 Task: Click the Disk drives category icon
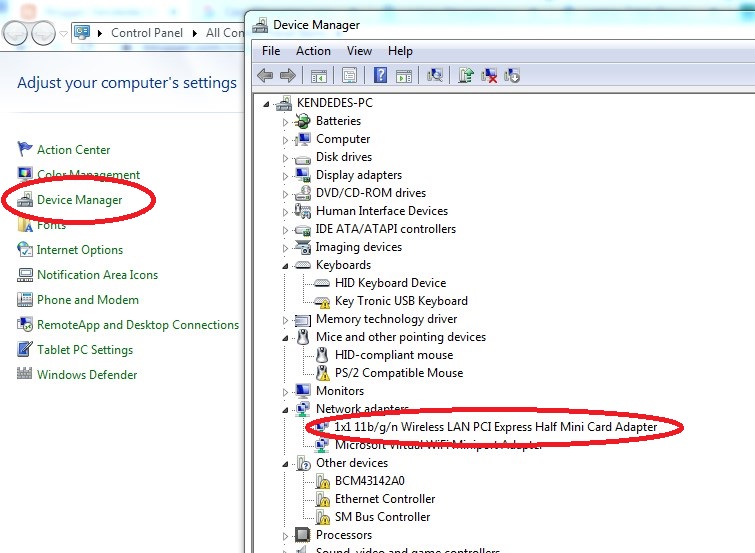click(x=303, y=158)
